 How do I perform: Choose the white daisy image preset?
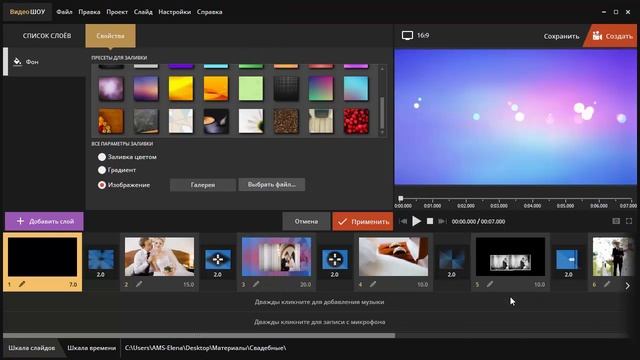point(251,121)
